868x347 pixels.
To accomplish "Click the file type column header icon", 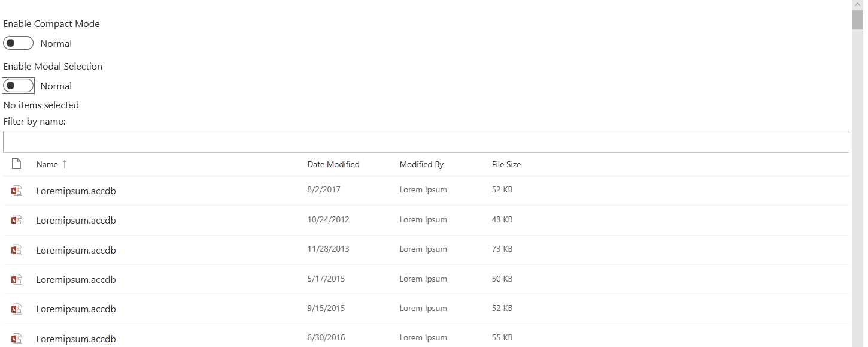I will [x=17, y=164].
